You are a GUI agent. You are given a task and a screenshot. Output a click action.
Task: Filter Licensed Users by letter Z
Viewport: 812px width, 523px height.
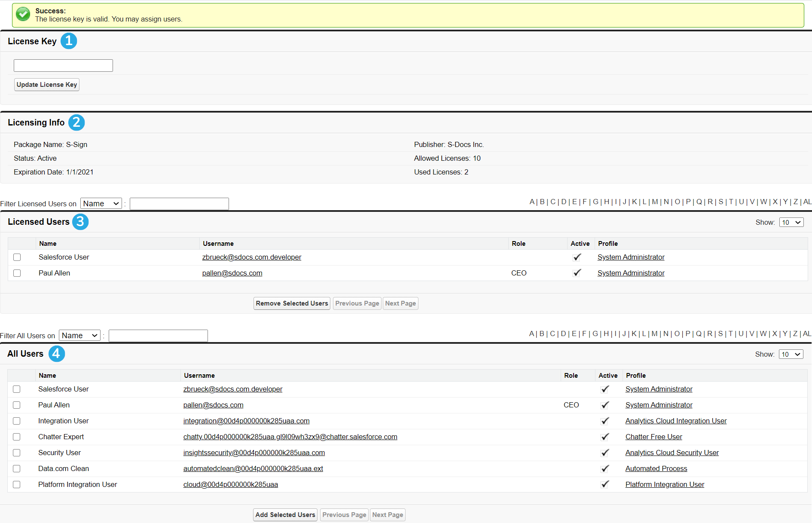pos(796,202)
